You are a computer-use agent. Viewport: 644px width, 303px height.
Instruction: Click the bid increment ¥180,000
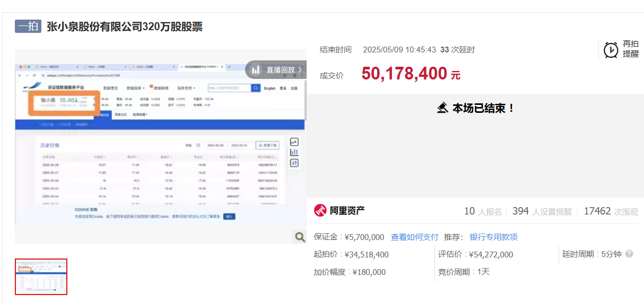point(369,272)
